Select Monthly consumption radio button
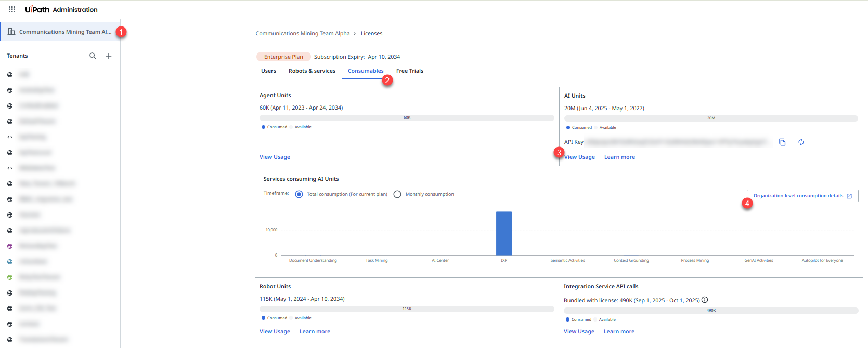The image size is (868, 348). click(x=397, y=194)
